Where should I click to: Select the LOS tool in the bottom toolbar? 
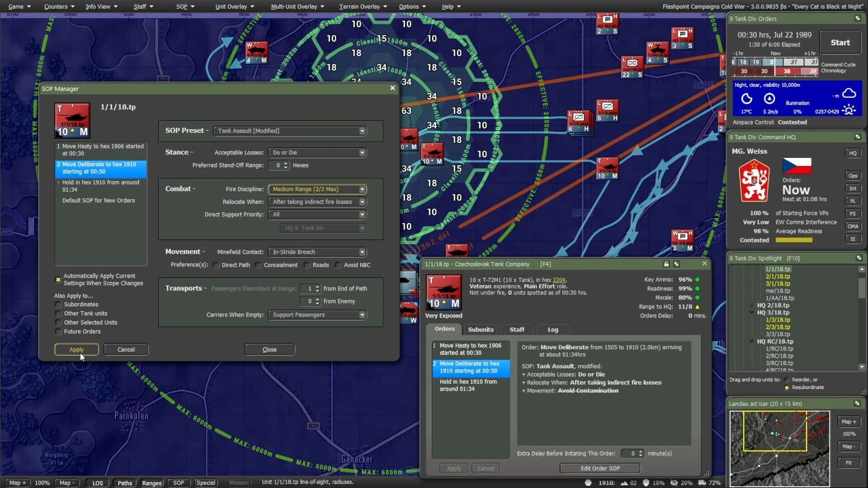click(97, 483)
